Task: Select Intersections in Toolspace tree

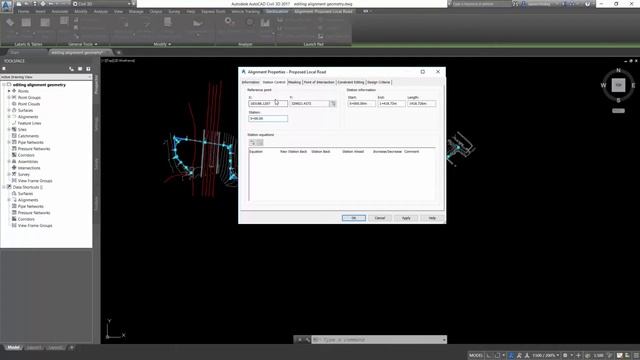Action: [x=29, y=168]
